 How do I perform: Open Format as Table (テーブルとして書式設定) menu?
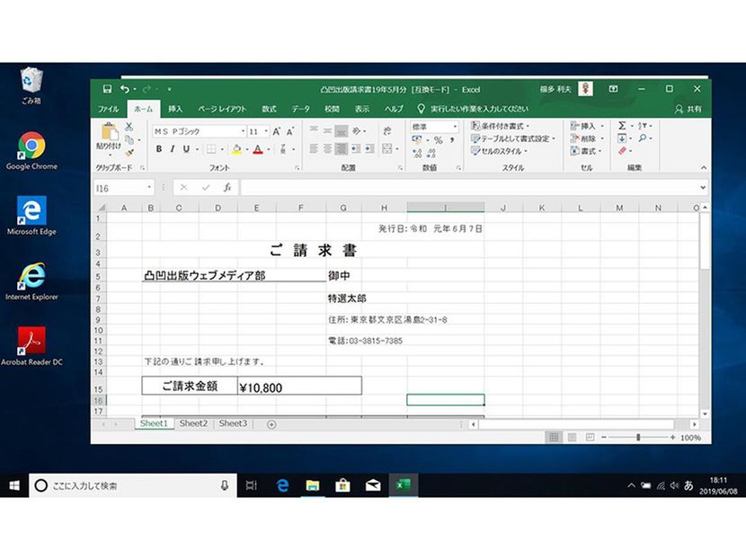513,138
